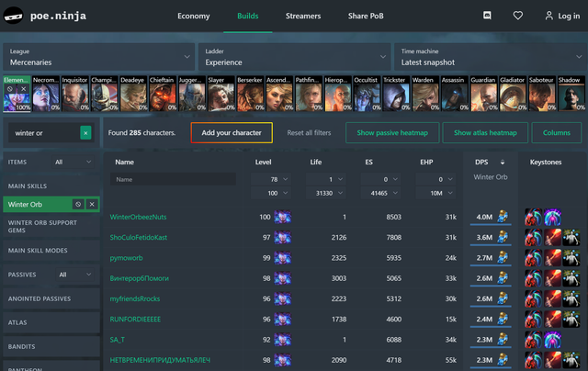
Task: Open WinterOrbeezNuts character link
Action: coord(138,217)
